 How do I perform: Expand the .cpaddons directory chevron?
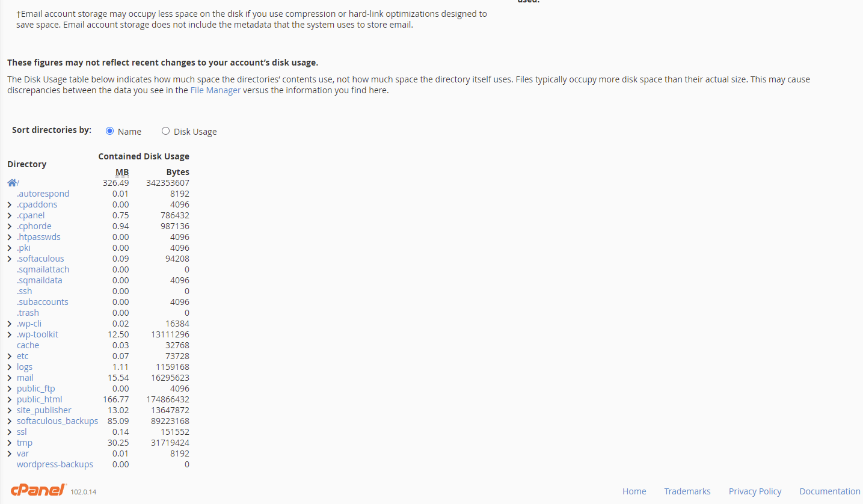(x=10, y=204)
